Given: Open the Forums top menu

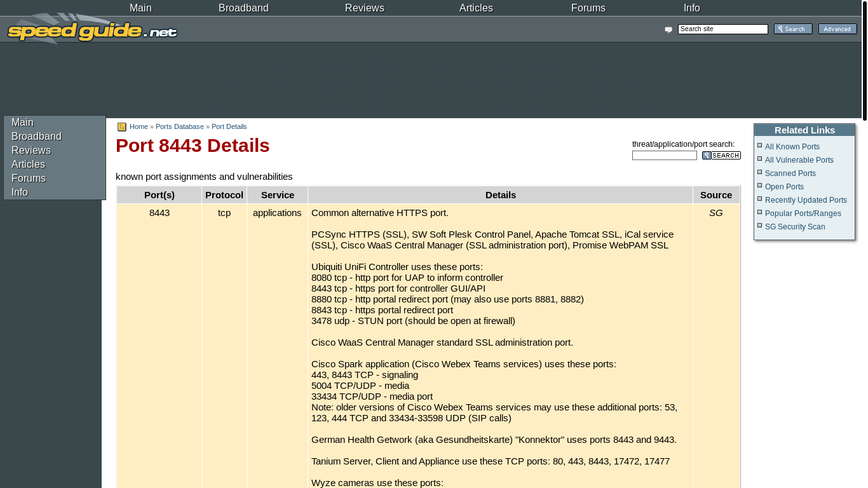Looking at the screenshot, I should point(588,8).
